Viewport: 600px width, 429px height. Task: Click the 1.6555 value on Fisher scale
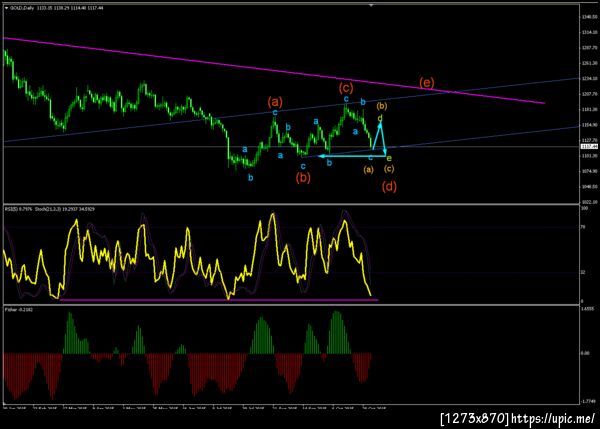587,308
